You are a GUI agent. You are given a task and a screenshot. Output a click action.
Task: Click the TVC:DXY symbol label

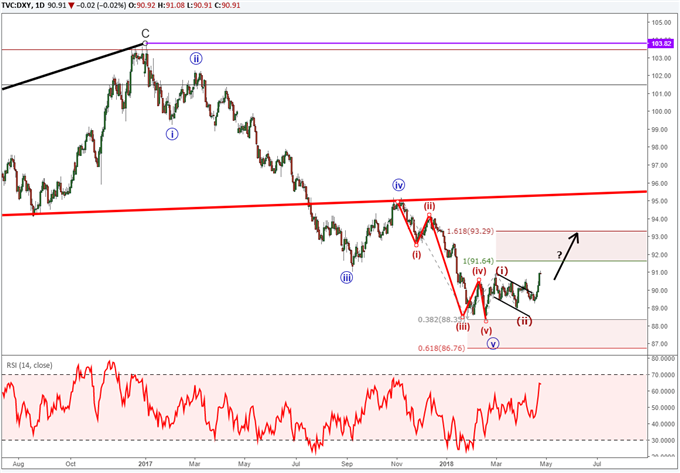pyautogui.click(x=17, y=6)
